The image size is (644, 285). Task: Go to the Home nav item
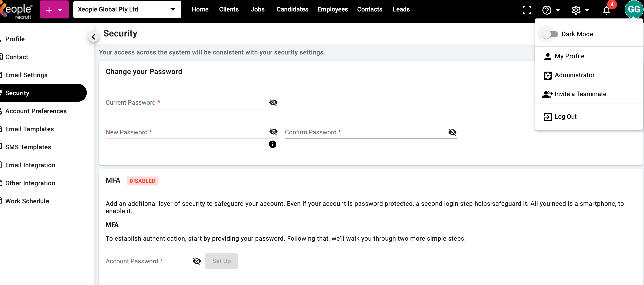pos(200,9)
